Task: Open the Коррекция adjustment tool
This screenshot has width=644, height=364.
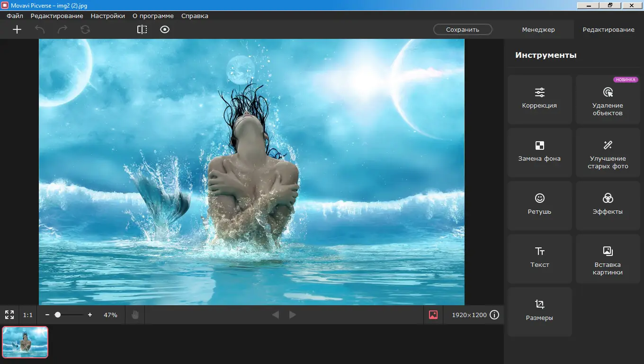Action: [539, 99]
